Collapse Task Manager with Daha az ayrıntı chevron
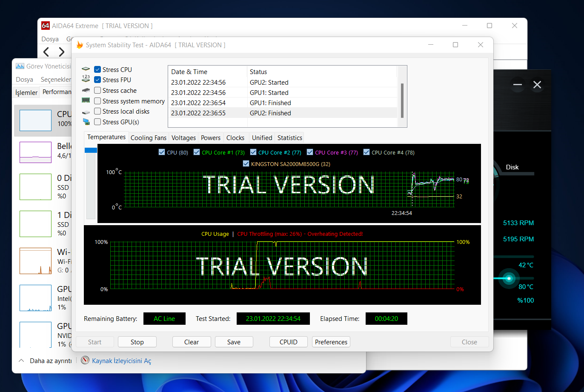This screenshot has height=392, width=584. [x=21, y=361]
